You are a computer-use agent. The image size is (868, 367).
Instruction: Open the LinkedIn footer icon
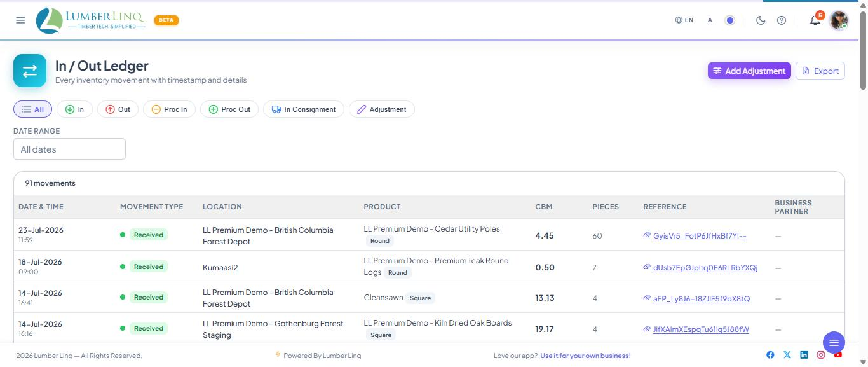[804, 355]
